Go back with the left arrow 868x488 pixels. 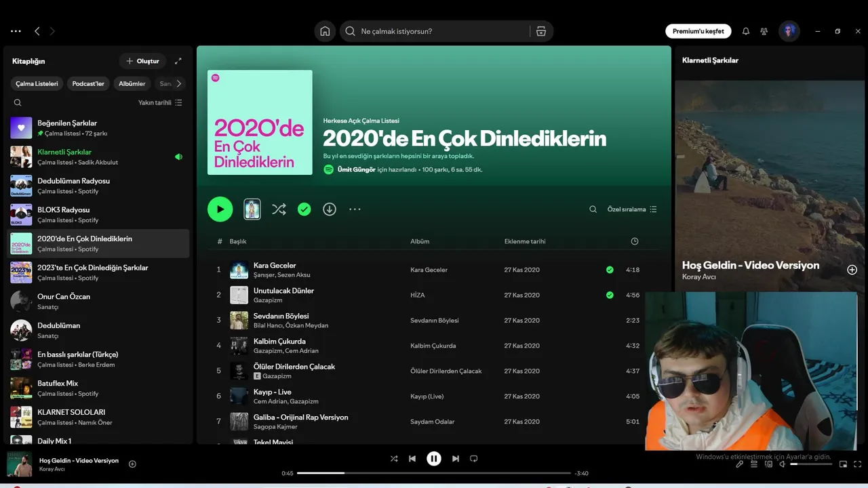37,31
